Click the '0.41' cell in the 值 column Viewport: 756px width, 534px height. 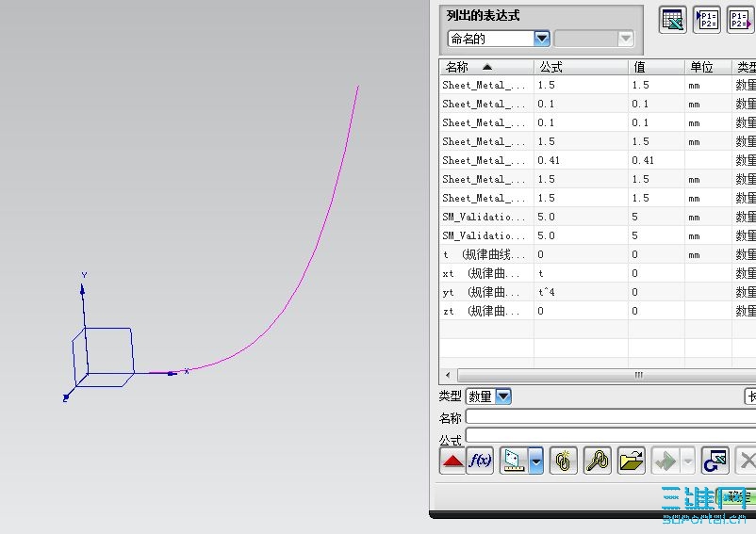(657, 160)
